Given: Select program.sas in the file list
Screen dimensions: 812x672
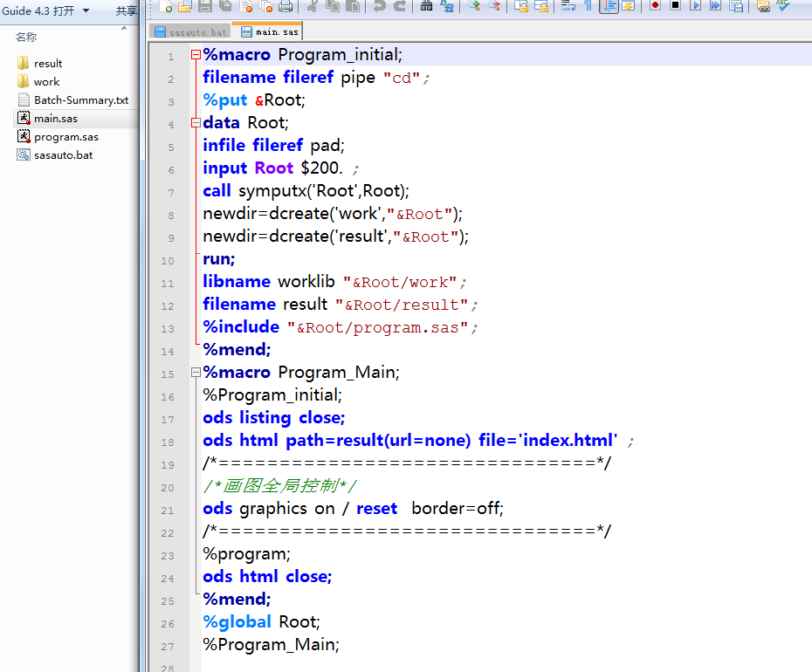Looking at the screenshot, I should 65,137.
